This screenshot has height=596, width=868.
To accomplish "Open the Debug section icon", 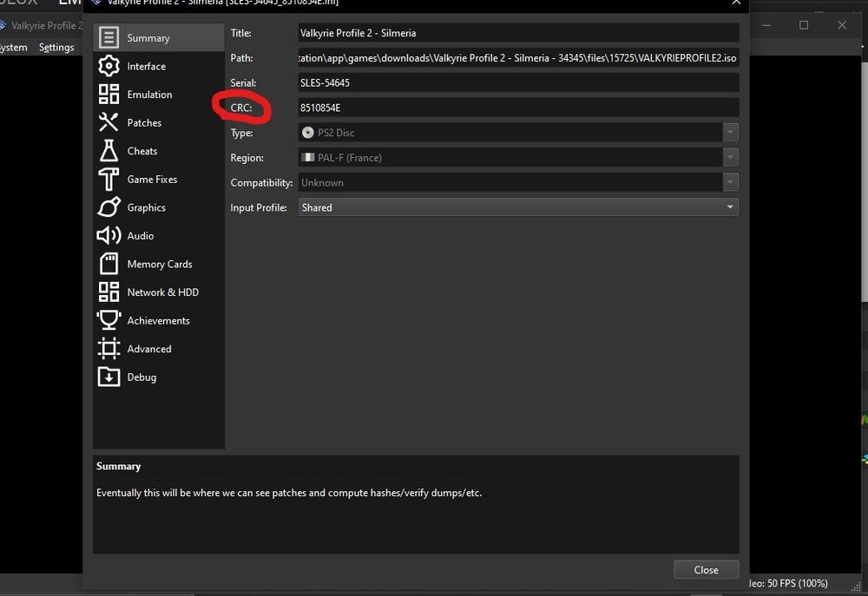I will pos(108,377).
